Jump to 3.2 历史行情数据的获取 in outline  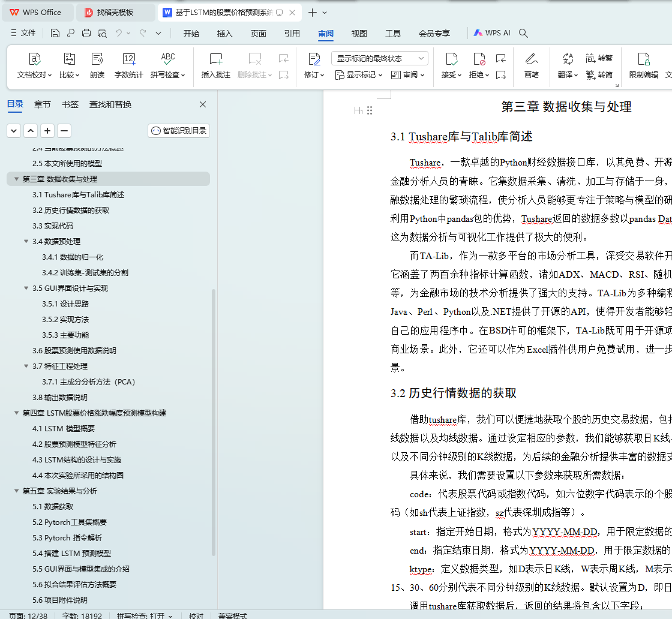[71, 211]
